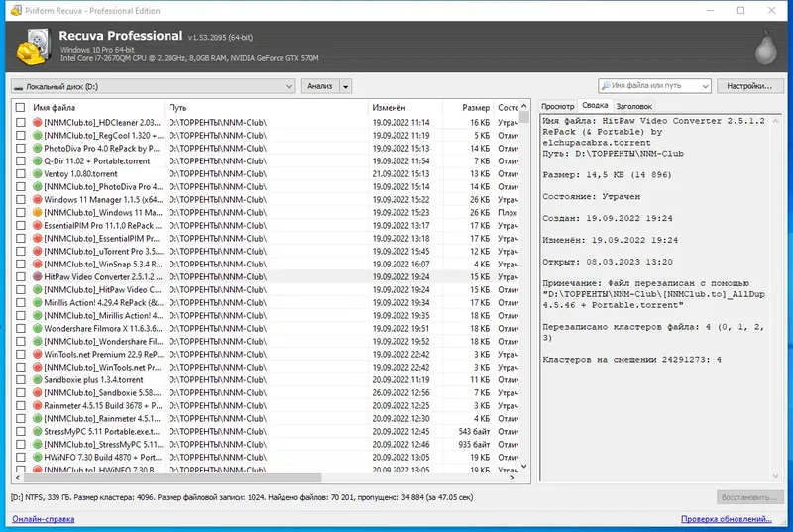Viewport: 793px width, 532px height.
Task: Click the red status dot of [NNMClub.to]_WinSnap 5.3.4
Action: tap(37, 265)
